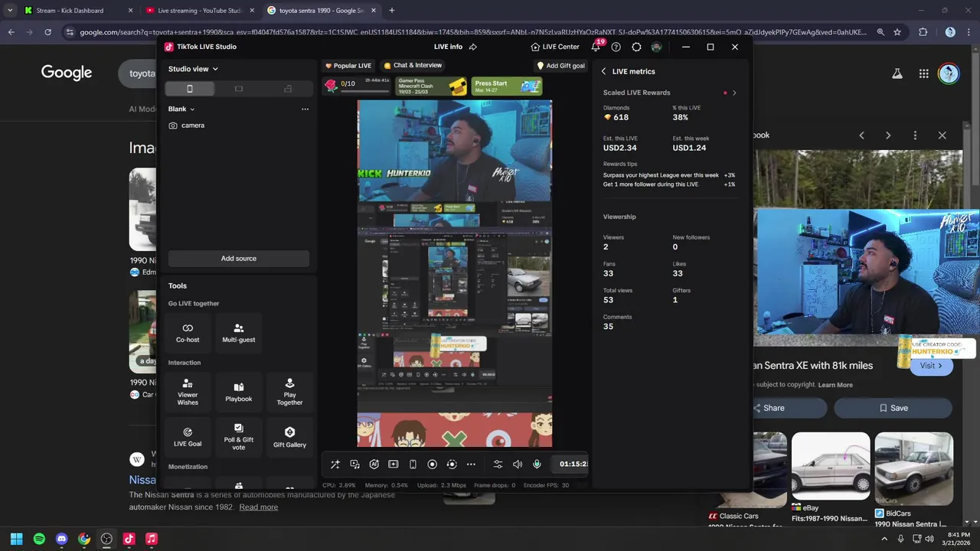Show next image in Google preview
Viewport: 980px width, 551px height.
coord(888,135)
